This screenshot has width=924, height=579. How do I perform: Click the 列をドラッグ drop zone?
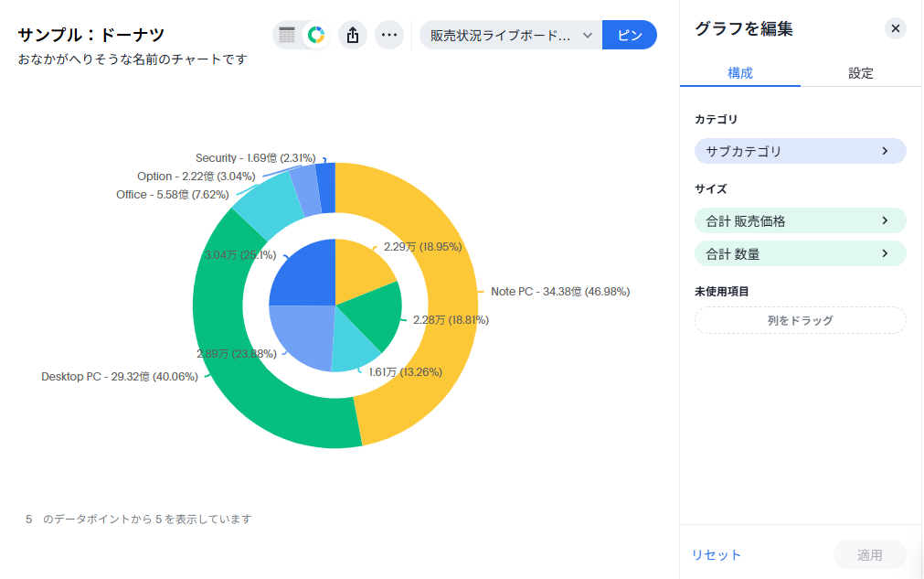[800, 320]
